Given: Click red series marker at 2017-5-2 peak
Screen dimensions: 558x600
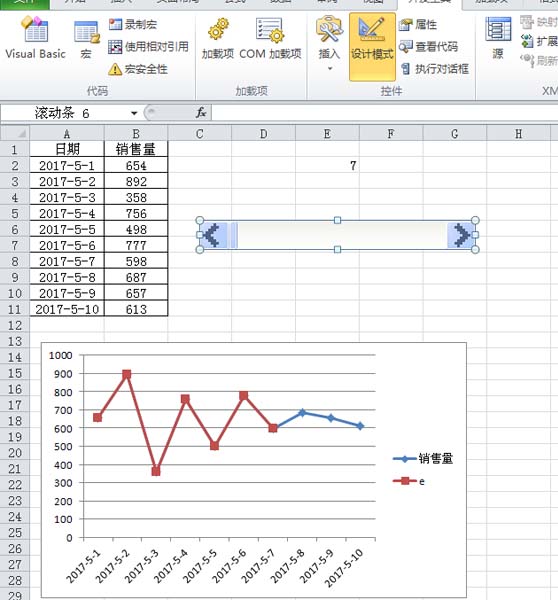Looking at the screenshot, I should (127, 374).
